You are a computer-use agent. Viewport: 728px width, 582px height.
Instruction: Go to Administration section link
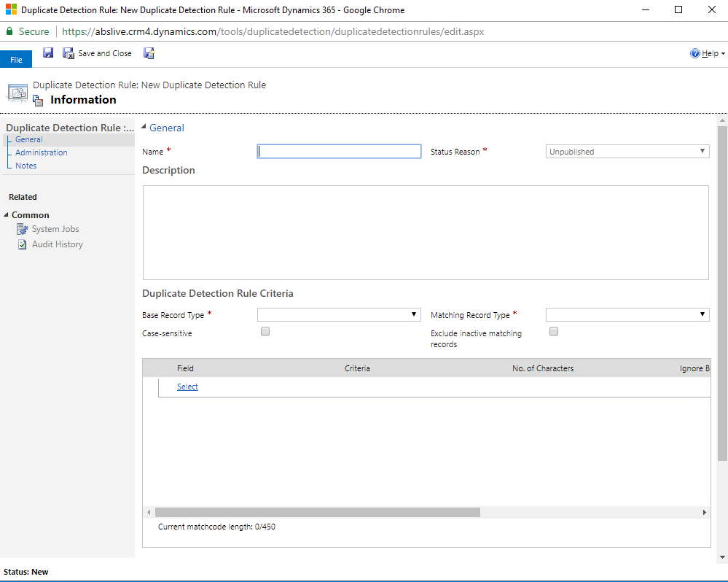click(x=42, y=152)
